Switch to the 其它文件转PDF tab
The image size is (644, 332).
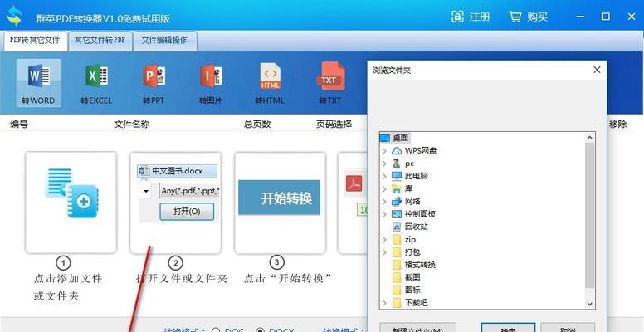click(100, 41)
